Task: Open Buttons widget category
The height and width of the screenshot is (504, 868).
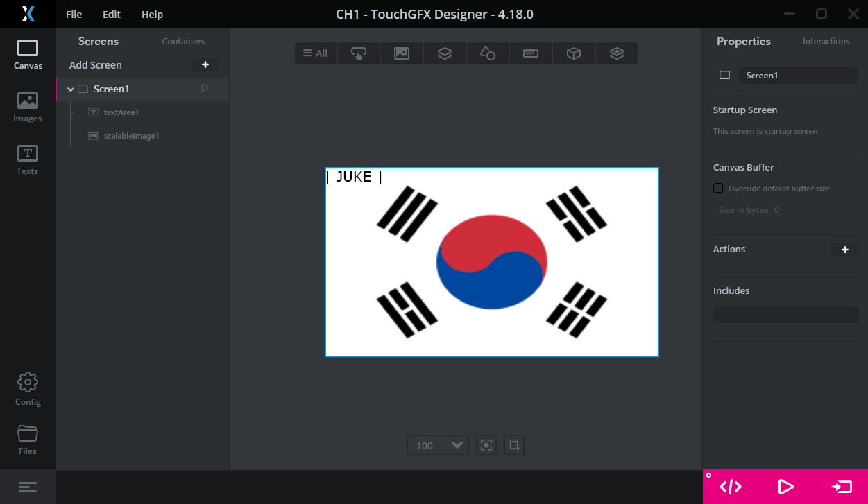Action: pos(359,53)
